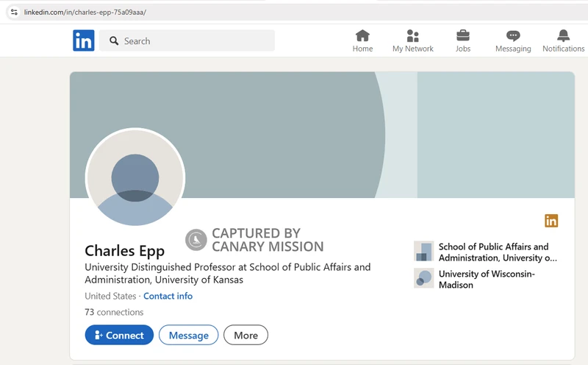Click the search magnifier icon
The image size is (588, 365).
pos(114,40)
